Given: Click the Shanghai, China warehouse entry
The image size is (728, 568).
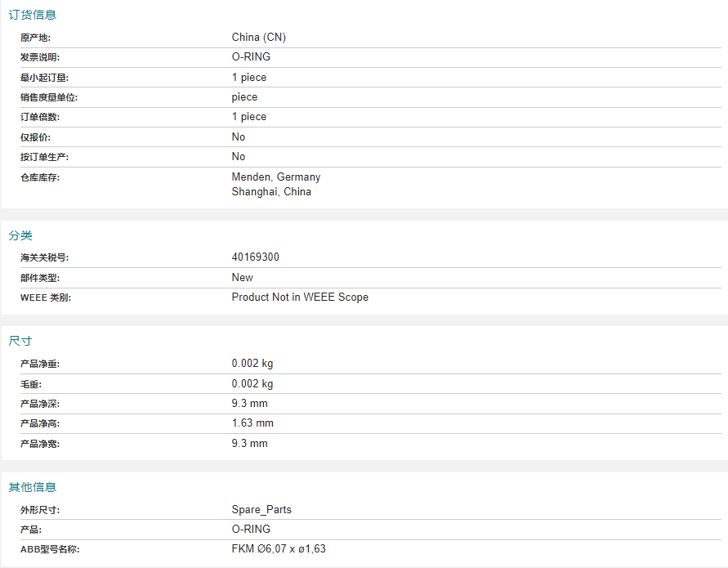Looking at the screenshot, I should (x=271, y=192).
